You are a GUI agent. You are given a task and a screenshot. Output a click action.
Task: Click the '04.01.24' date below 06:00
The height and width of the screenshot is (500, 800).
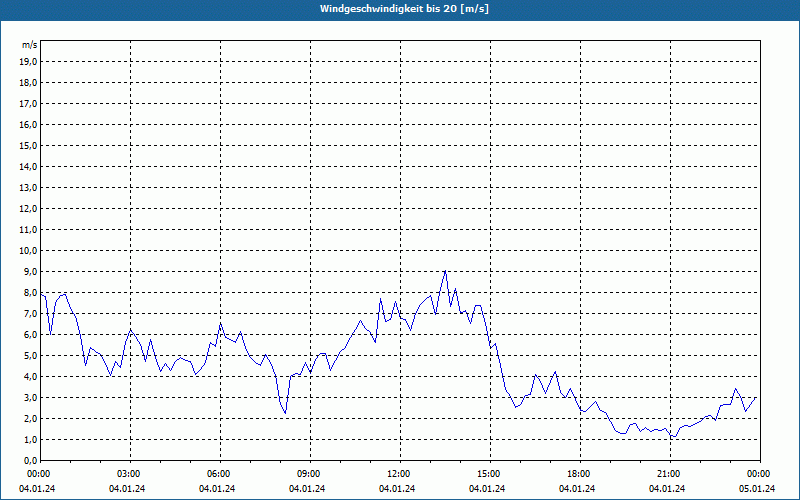click(x=217, y=489)
